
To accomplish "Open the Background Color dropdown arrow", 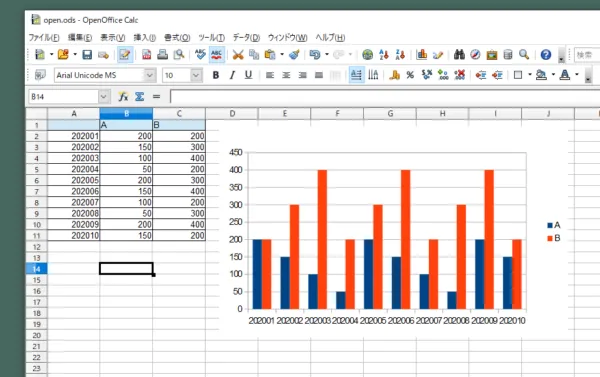I will click(x=553, y=75).
